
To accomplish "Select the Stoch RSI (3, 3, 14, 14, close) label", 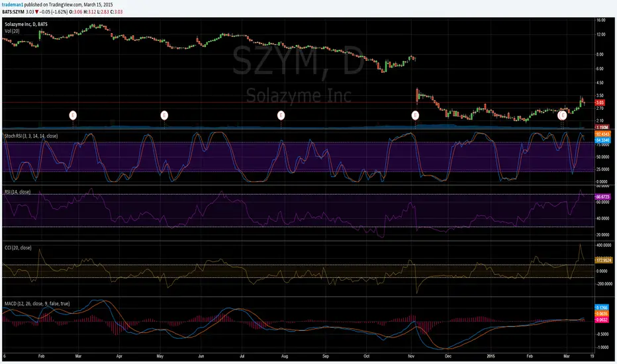I will point(31,136).
